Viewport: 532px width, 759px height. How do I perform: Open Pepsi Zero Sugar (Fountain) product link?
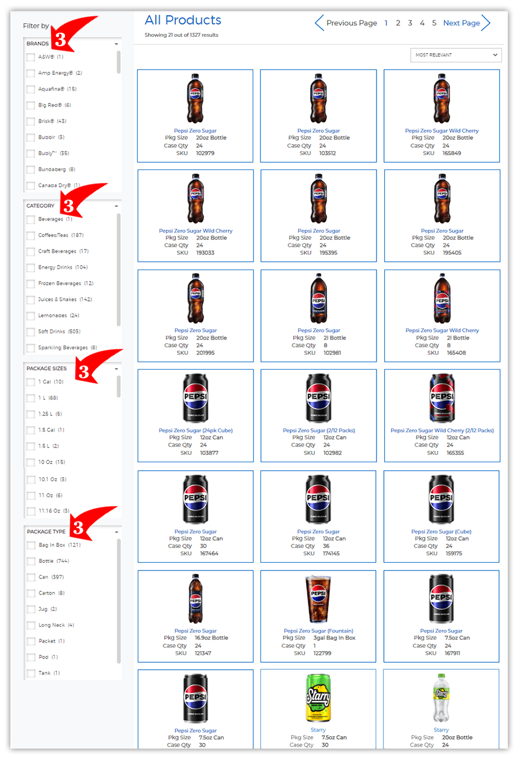point(318,631)
